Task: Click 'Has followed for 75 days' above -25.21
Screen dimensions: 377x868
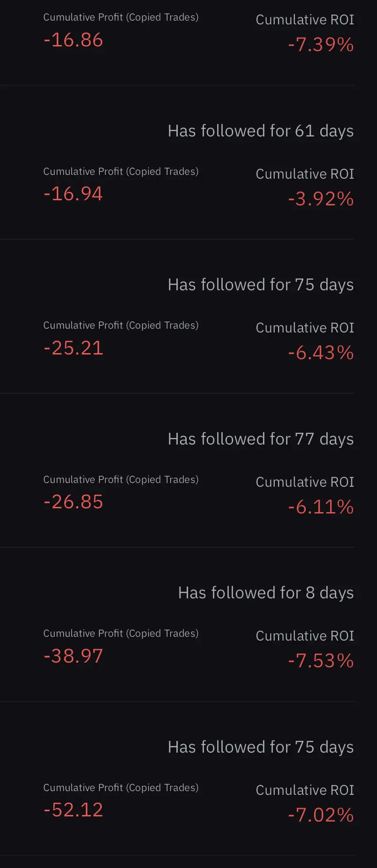Action: click(x=261, y=285)
